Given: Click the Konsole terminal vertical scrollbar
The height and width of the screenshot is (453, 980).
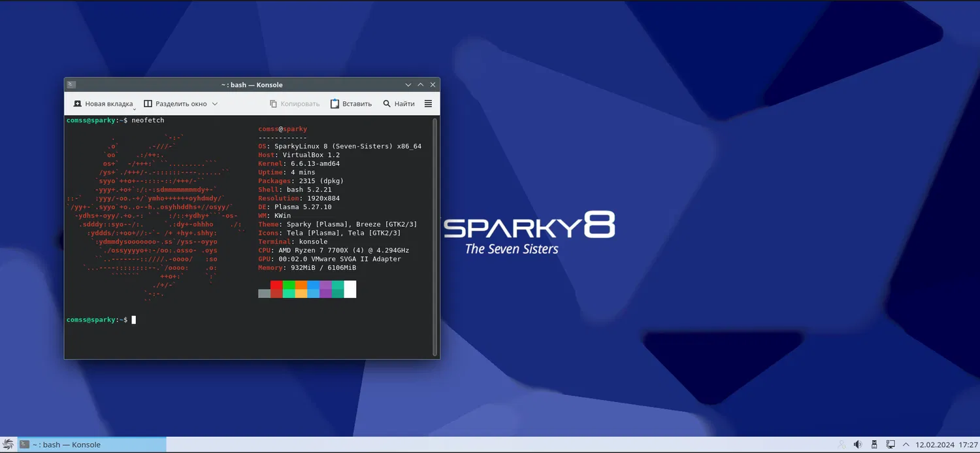Looking at the screenshot, I should point(435,237).
